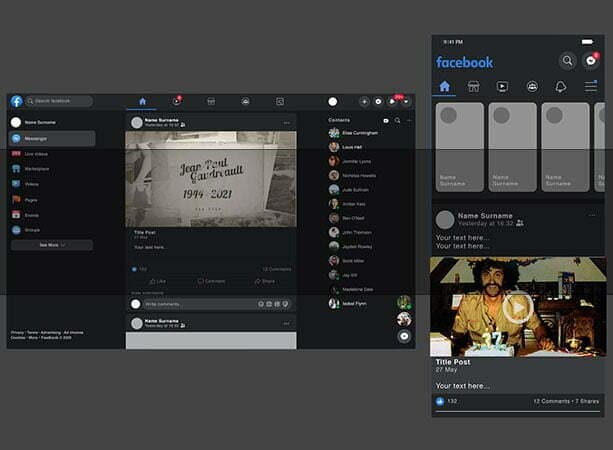Click 12 Comments · 7 Shares on mobile

click(566, 401)
